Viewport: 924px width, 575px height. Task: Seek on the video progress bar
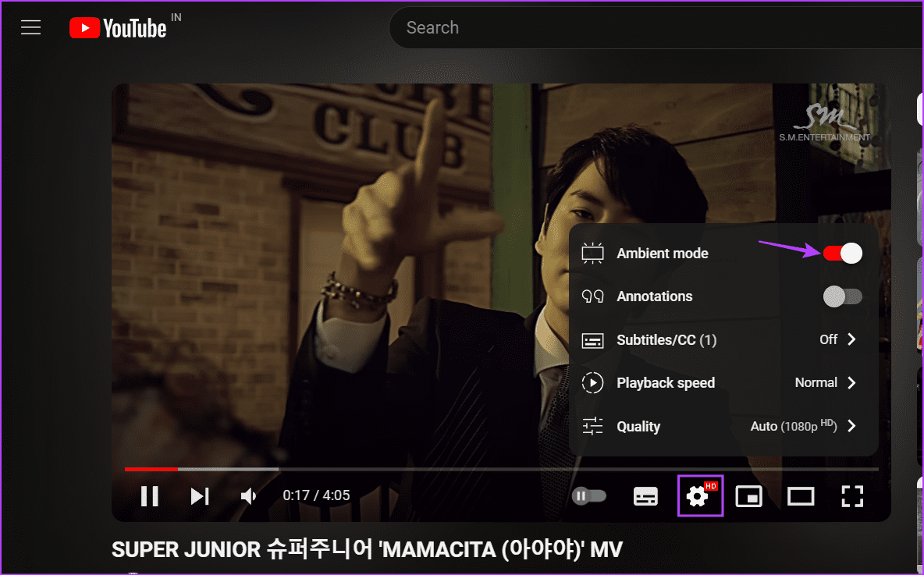pyautogui.click(x=502, y=469)
